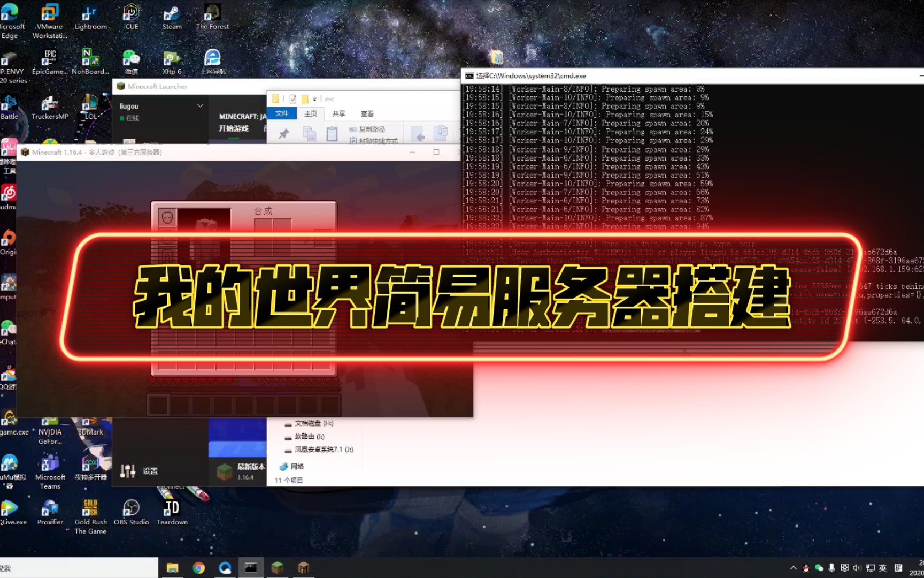Click the settings sliders icon in Minecraft Launcher
This screenshot has width=924, height=578.
(x=127, y=470)
